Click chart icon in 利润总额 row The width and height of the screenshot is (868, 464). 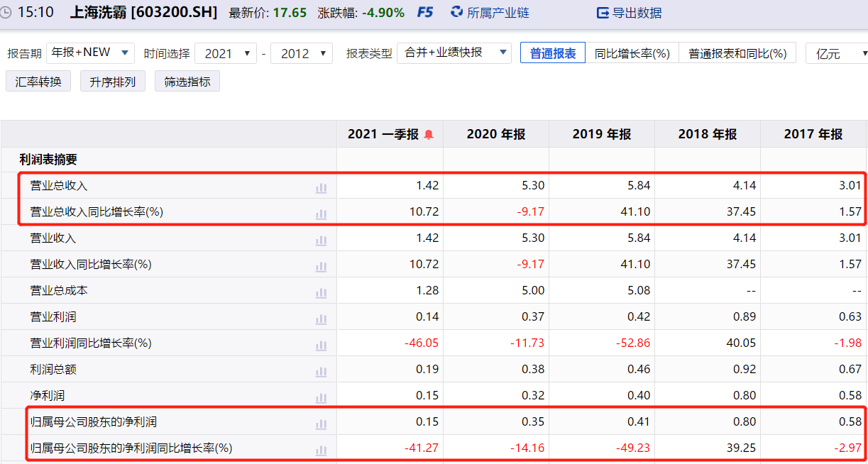pos(321,371)
